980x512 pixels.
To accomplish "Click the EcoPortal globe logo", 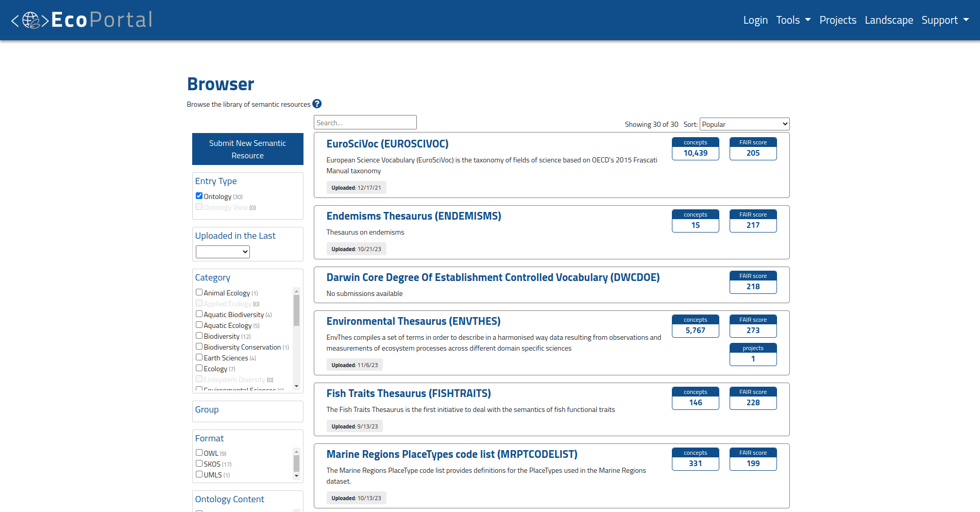I will pyautogui.click(x=32, y=20).
